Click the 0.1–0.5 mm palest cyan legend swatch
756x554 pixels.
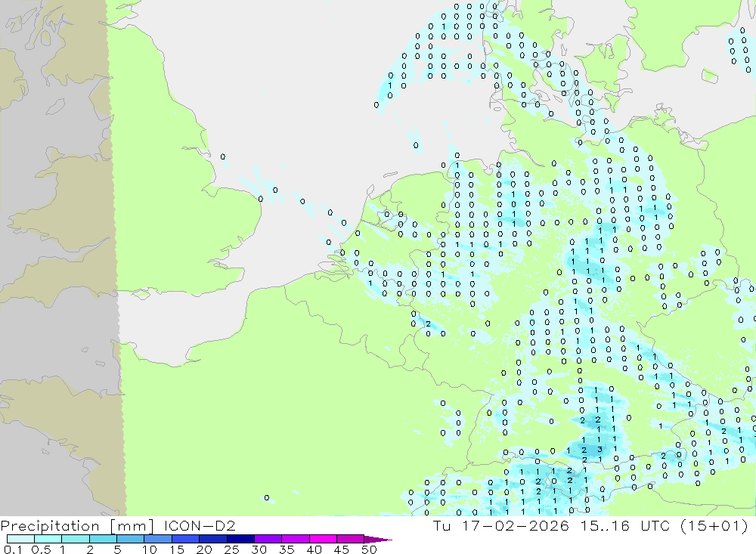pyautogui.click(x=20, y=539)
